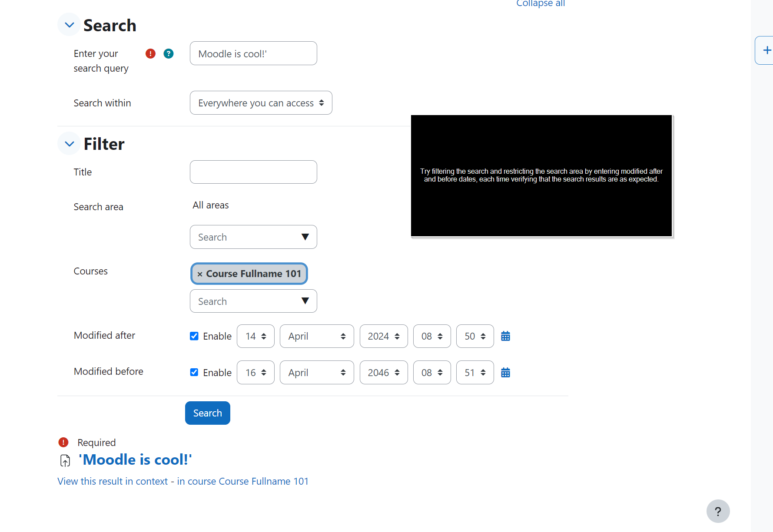Click the Courses search box
Viewport: 773px width, 532px height.
(x=253, y=301)
